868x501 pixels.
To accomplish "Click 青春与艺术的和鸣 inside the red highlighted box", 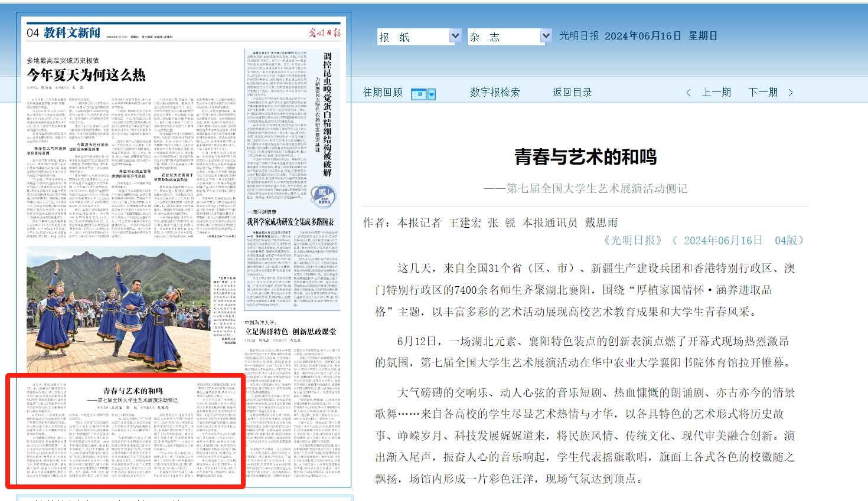I will (x=133, y=391).
